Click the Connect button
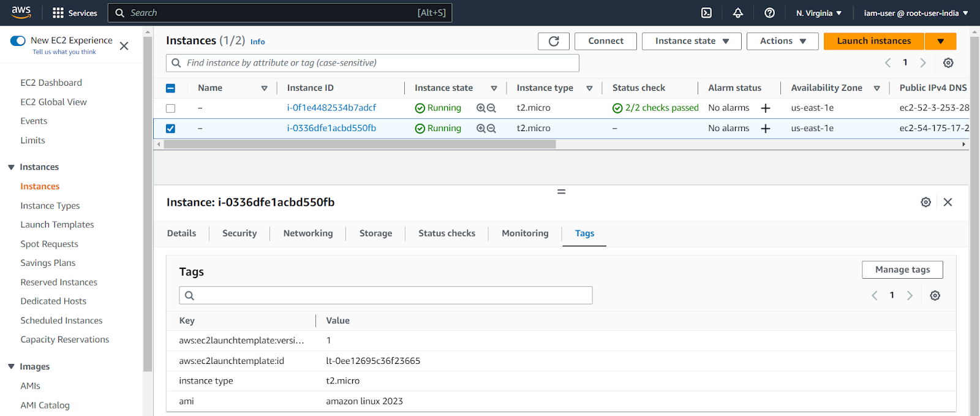The height and width of the screenshot is (416, 980). [x=606, y=41]
